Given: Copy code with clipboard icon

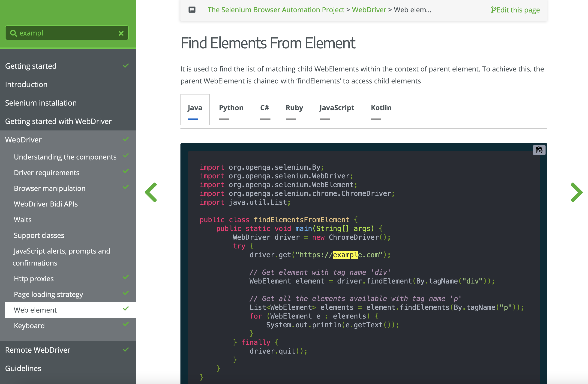Looking at the screenshot, I should [x=539, y=150].
